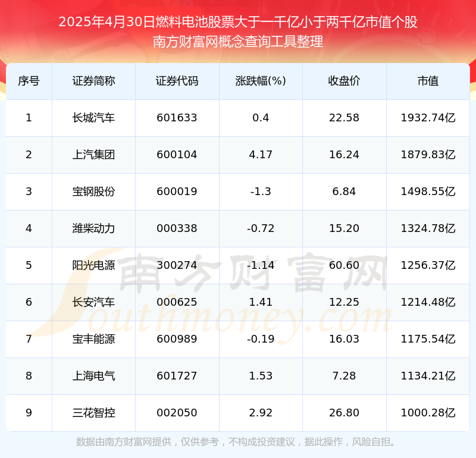Viewport: 476px width, 458px height.
Task: Select the stock name 上海电气
Action: click(x=93, y=376)
